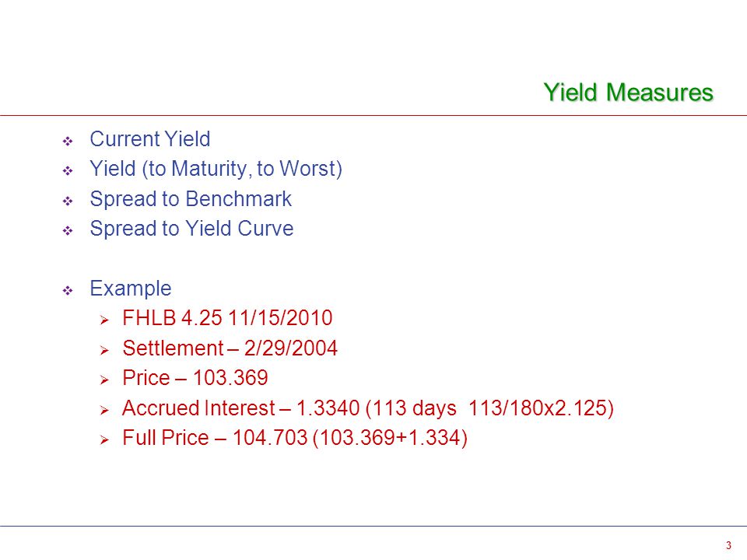Click the Example heading text

coord(131,289)
